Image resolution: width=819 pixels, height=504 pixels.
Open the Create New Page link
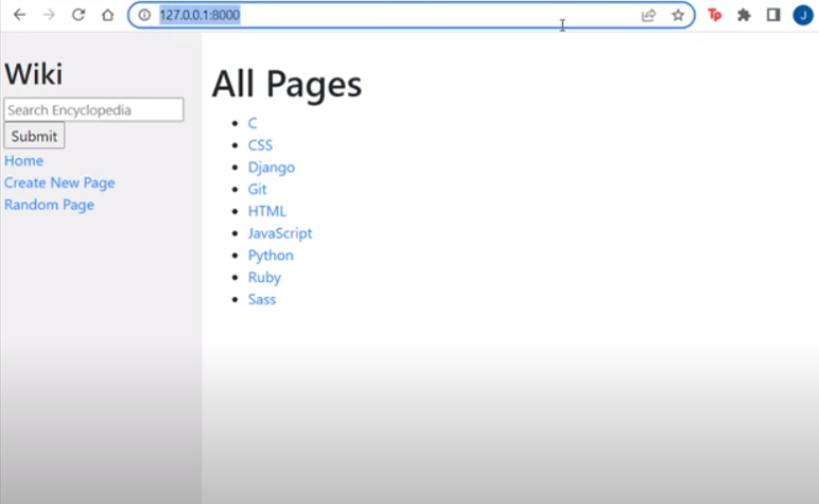pos(60,183)
